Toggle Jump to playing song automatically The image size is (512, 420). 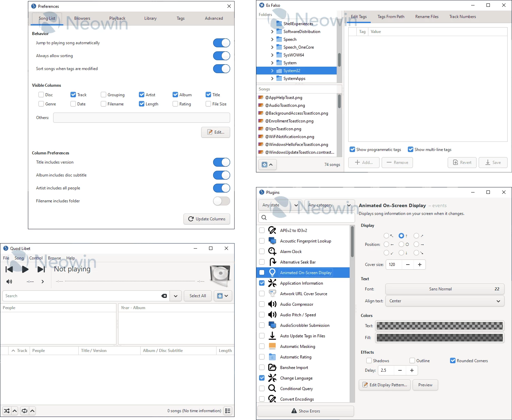click(222, 43)
